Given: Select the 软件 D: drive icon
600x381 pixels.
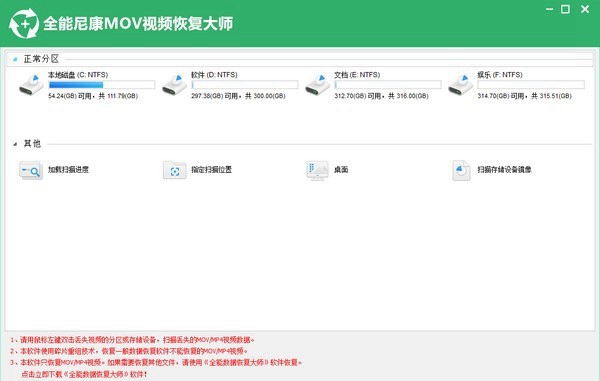Looking at the screenshot, I should point(174,85).
